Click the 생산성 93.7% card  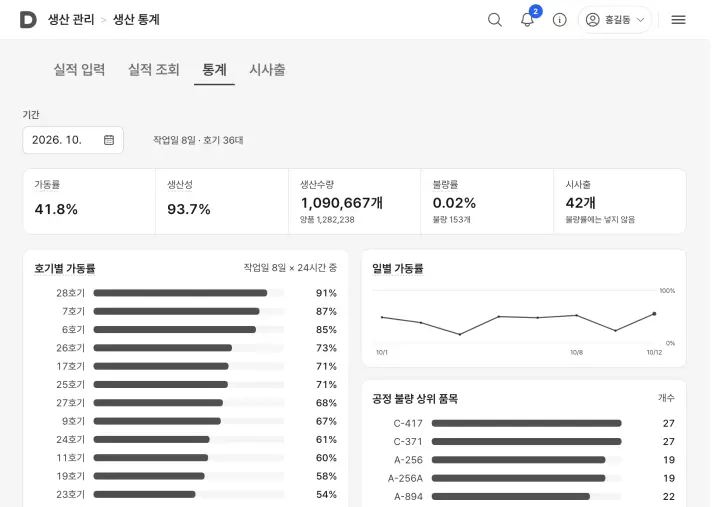point(222,201)
